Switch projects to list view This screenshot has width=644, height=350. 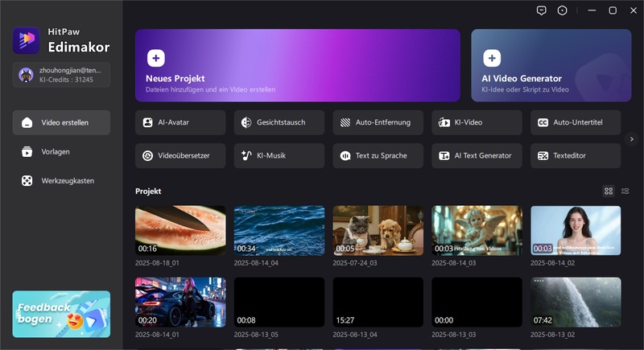pos(625,191)
